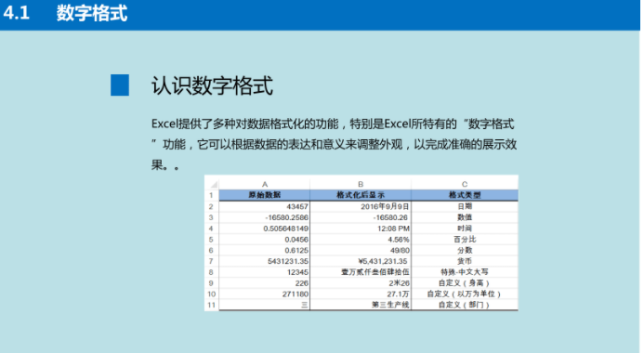644x353 pixels.
Task: Select row header 8
Action: (212, 272)
